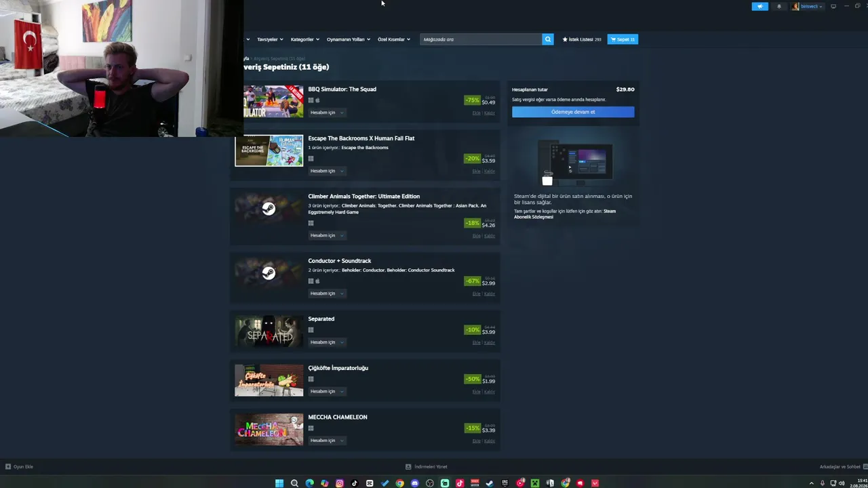Open BBQ Simulator: The Squad title
This screenshot has height=488, width=868.
point(342,89)
